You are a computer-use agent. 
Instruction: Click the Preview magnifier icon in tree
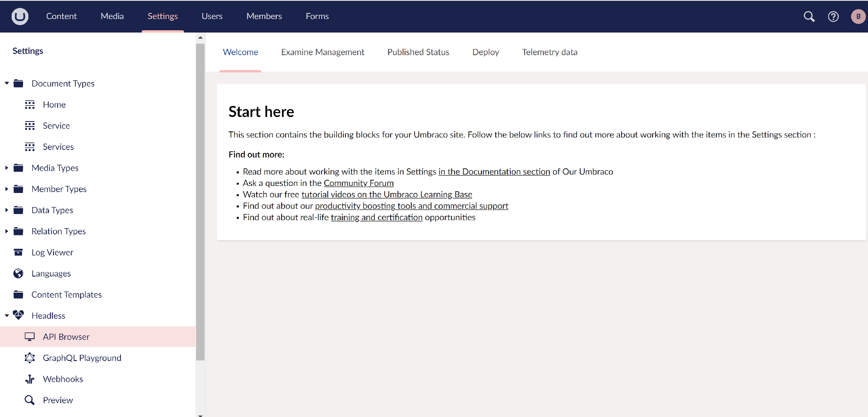30,400
